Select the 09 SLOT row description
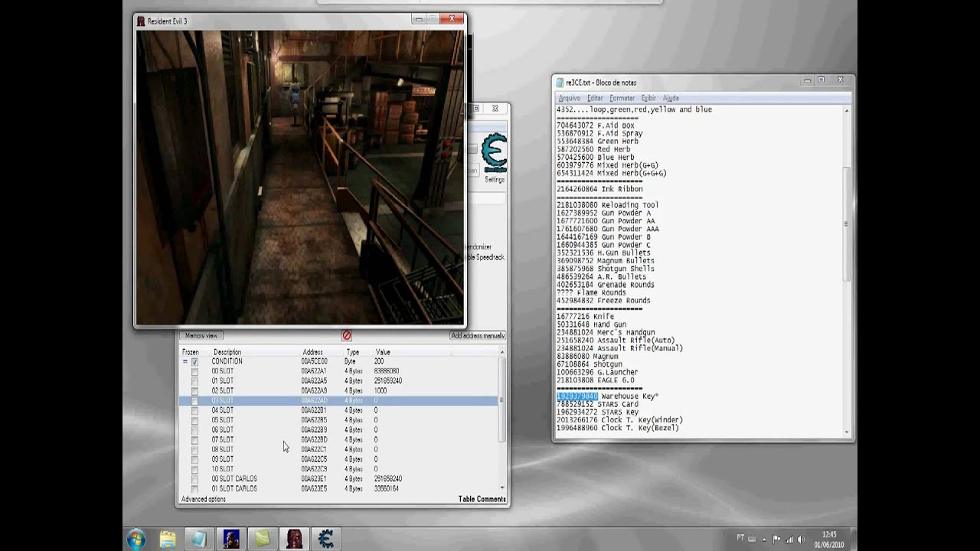 point(223,459)
